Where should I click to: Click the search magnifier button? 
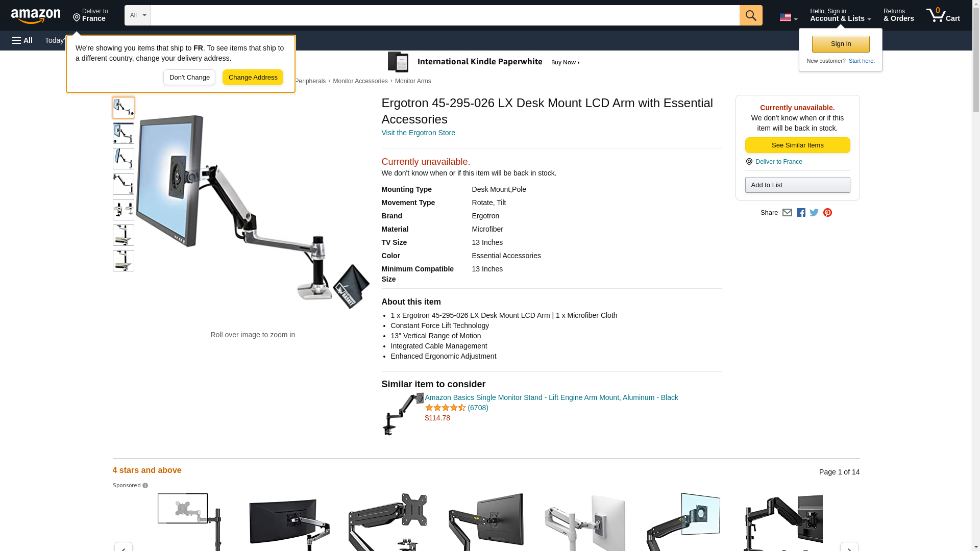click(x=751, y=15)
